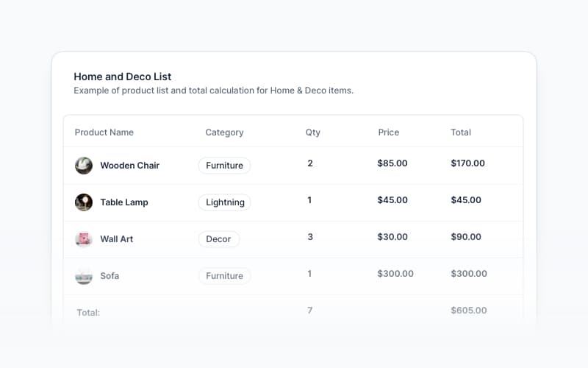Image resolution: width=588 pixels, height=368 pixels.
Task: Click the Wooden Chair product thumbnail
Action: click(84, 166)
